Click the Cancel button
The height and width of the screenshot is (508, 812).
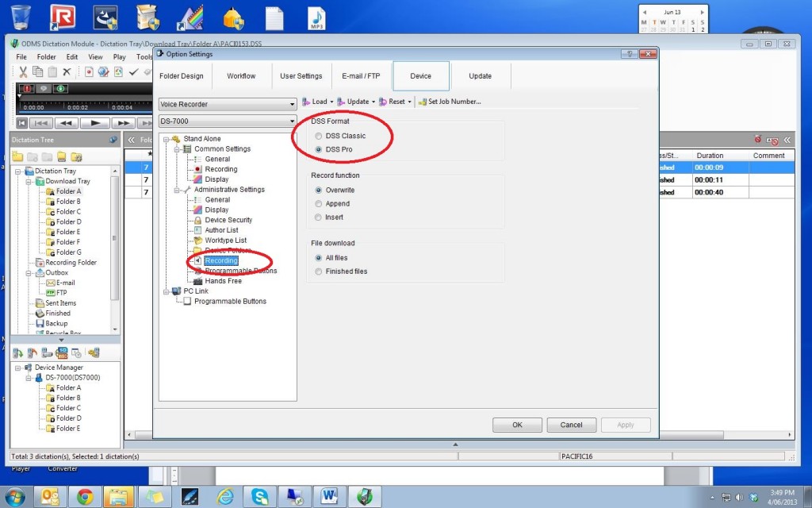click(571, 425)
